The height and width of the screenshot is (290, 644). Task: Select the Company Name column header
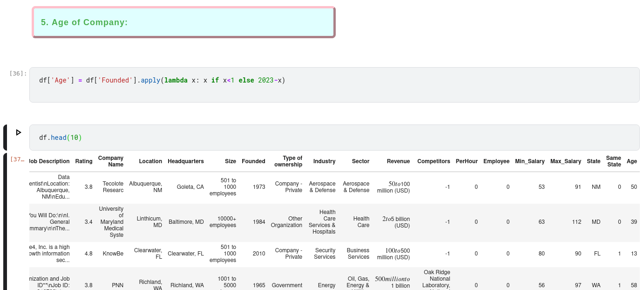tap(111, 161)
